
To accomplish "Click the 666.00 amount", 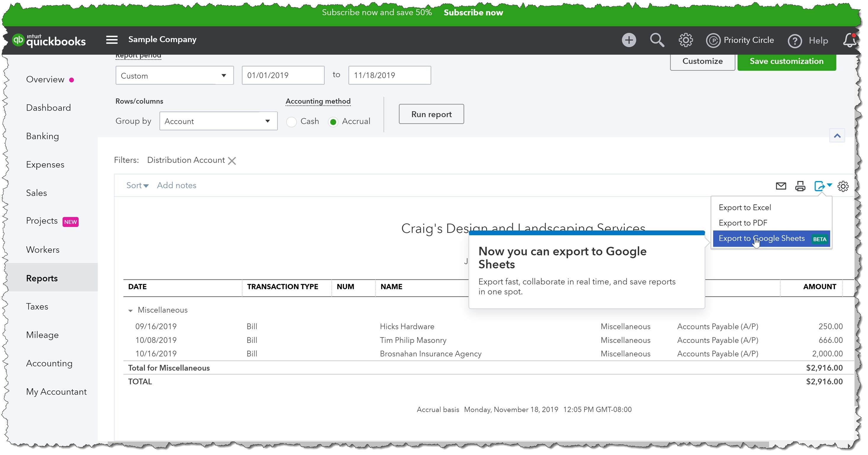I will coord(830,341).
